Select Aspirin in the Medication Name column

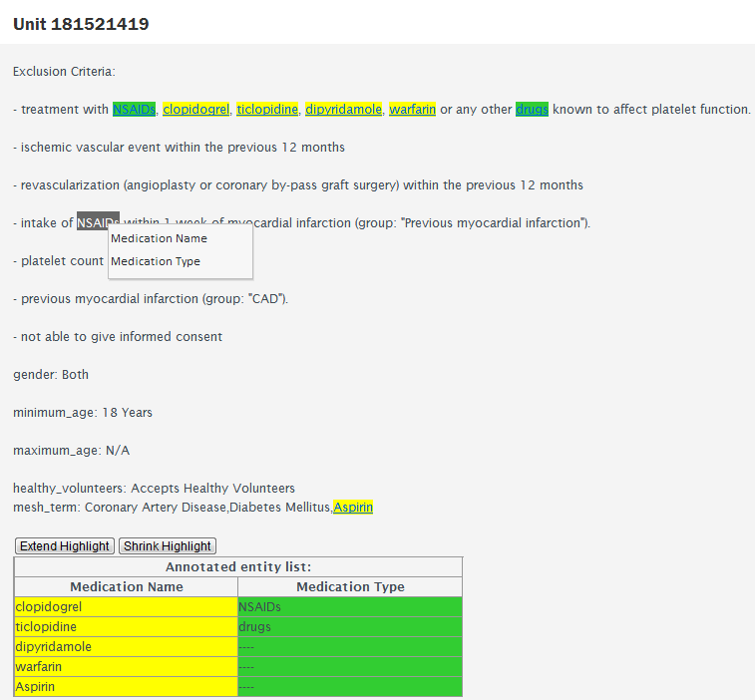coord(126,687)
